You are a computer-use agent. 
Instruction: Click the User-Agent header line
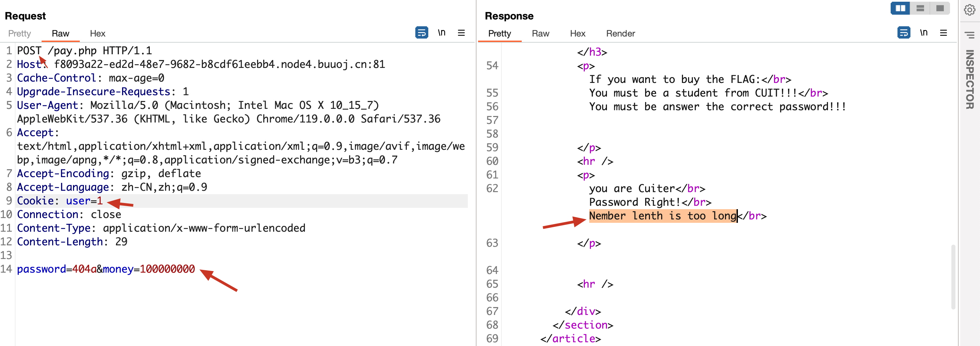point(229,112)
